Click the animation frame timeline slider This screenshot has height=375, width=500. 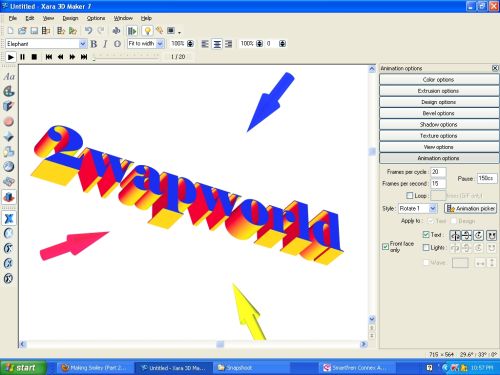tap(127, 58)
